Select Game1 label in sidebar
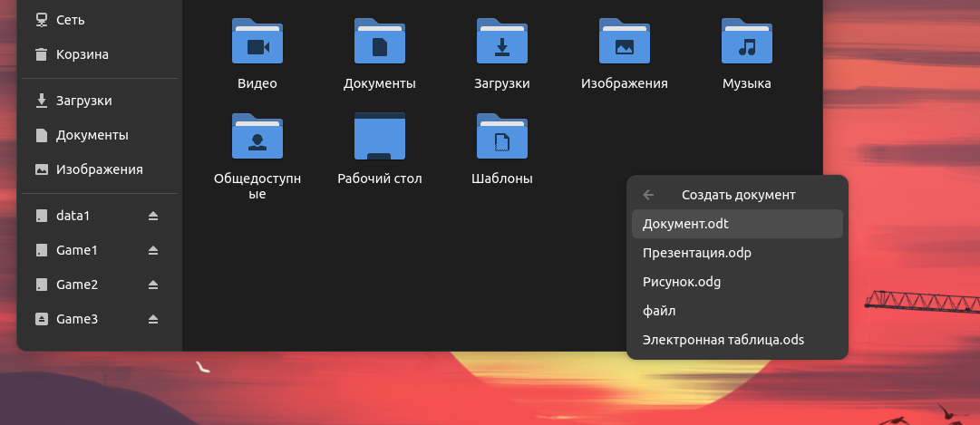 tap(77, 250)
